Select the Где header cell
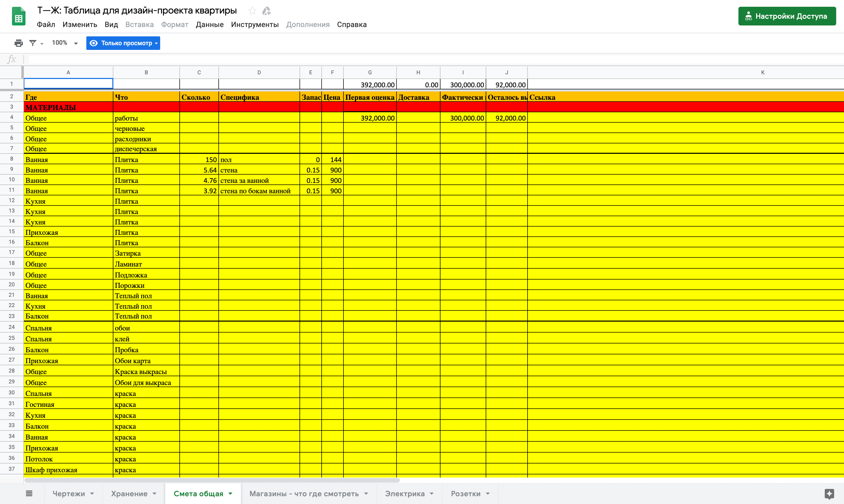 click(x=68, y=97)
